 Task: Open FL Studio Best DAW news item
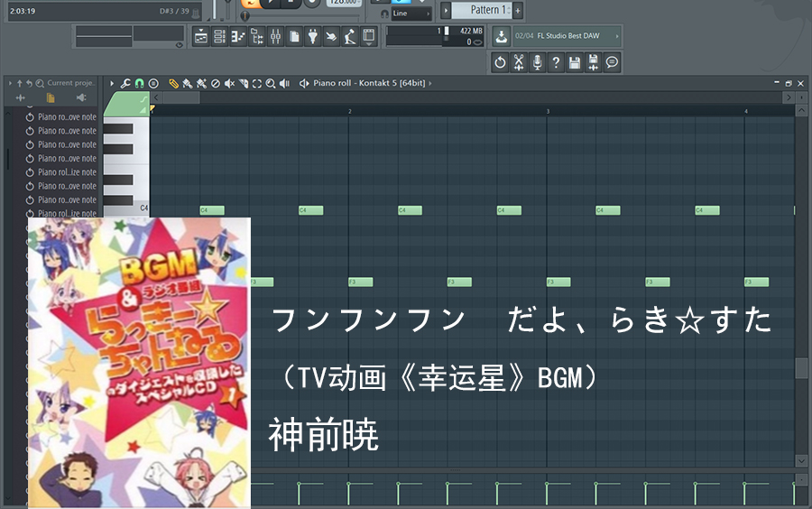[568, 36]
